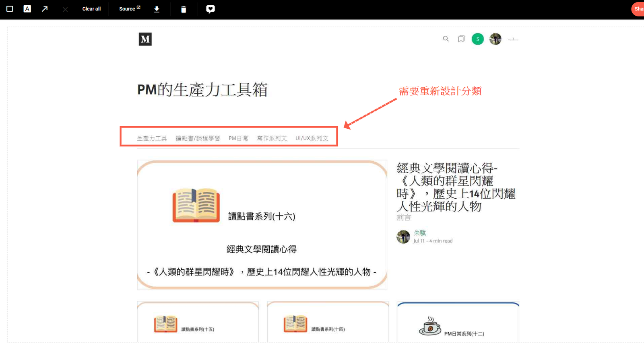Click the greyed-out X delete icon
The image size is (644, 343).
tap(65, 9)
